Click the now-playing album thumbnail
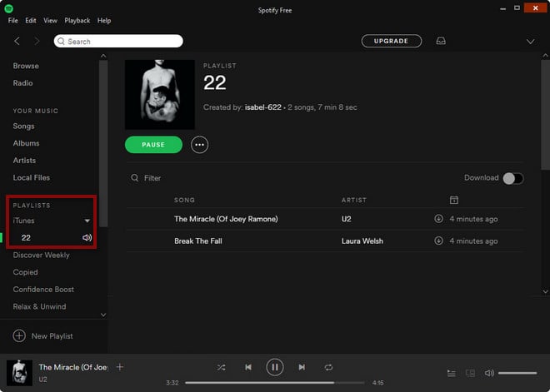This screenshot has height=392, width=550. pyautogui.click(x=19, y=373)
